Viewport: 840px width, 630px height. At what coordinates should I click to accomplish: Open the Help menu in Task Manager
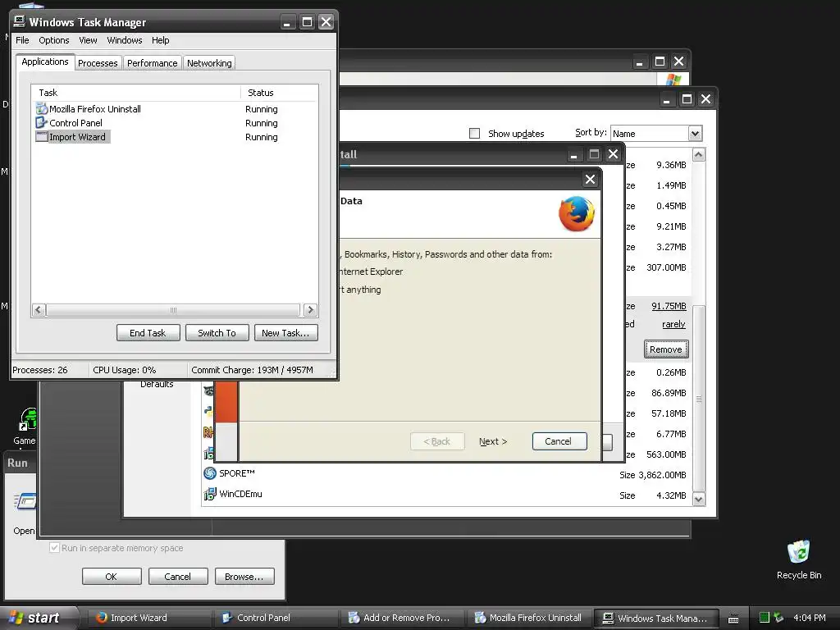click(160, 40)
